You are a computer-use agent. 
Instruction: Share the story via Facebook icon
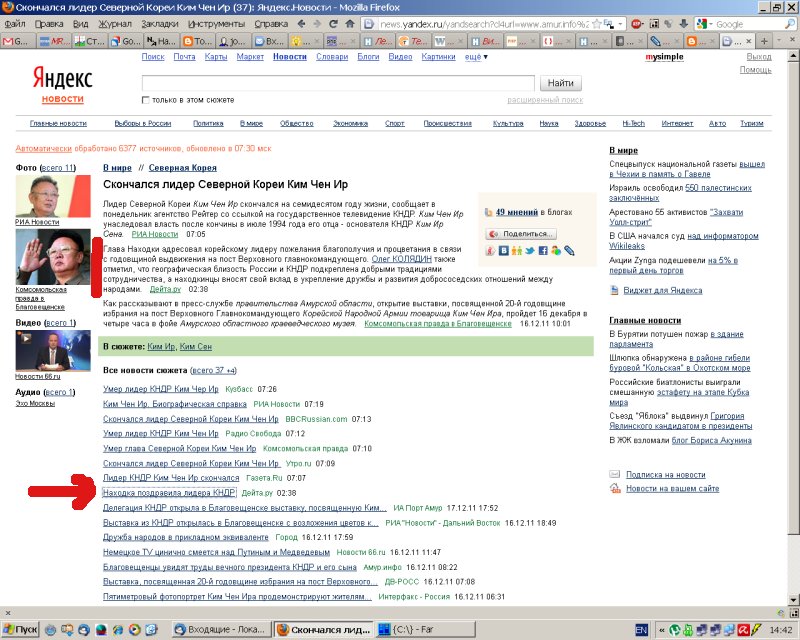pyautogui.click(x=542, y=250)
